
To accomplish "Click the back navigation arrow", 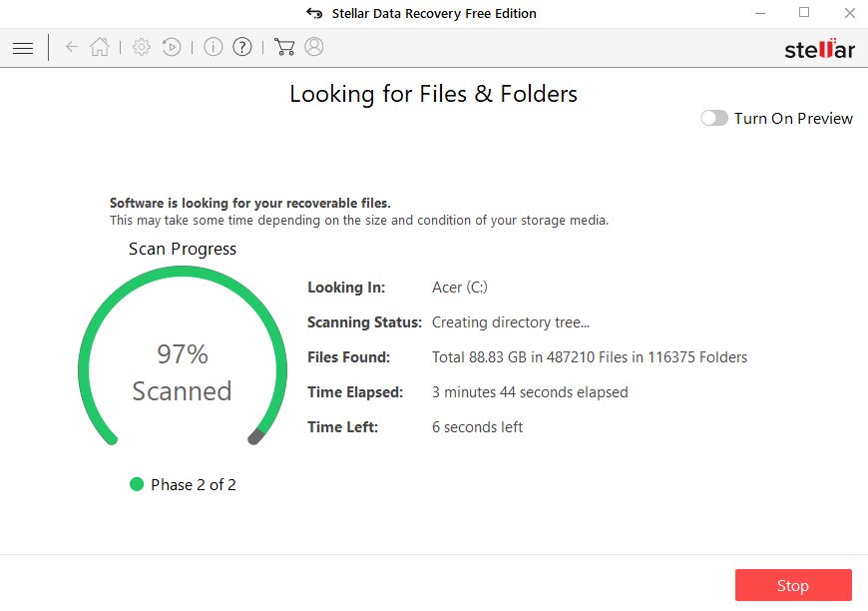I will [71, 47].
